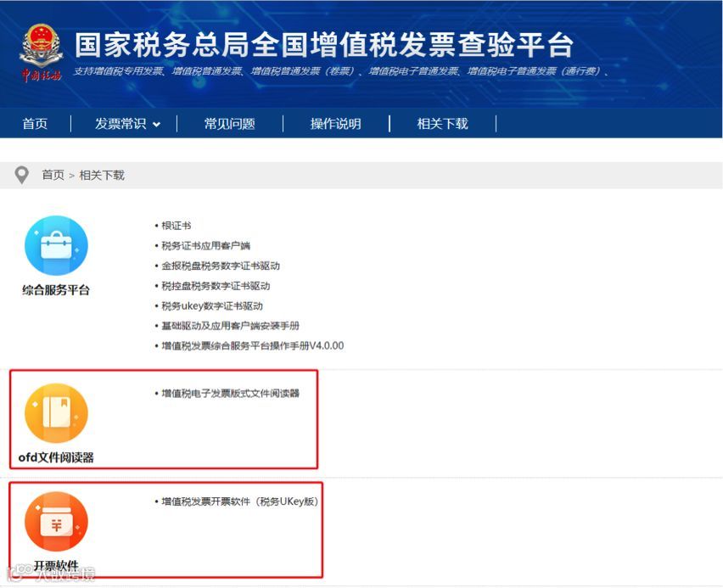Open 增值税发票综合服务平台操作手册V4.0.00 link
The width and height of the screenshot is (723, 588).
[x=252, y=345]
